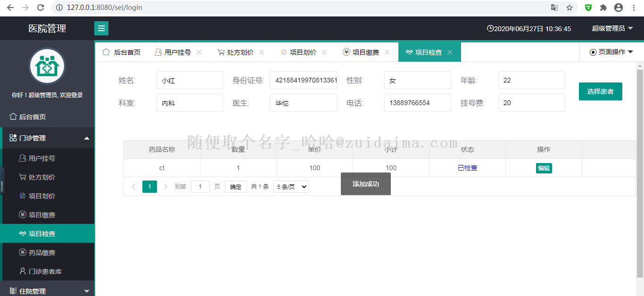Click the 年龄 input field
The height and width of the screenshot is (296, 644).
click(x=532, y=80)
